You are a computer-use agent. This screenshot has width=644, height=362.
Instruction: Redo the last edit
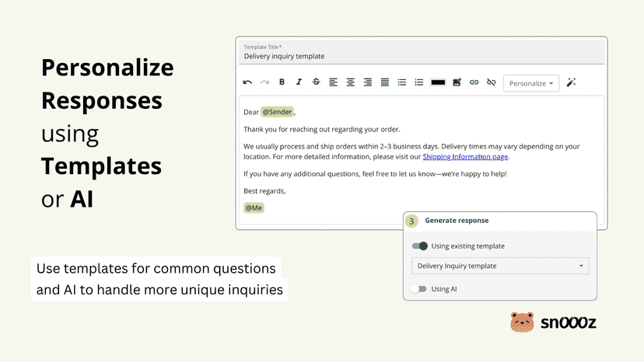(264, 82)
